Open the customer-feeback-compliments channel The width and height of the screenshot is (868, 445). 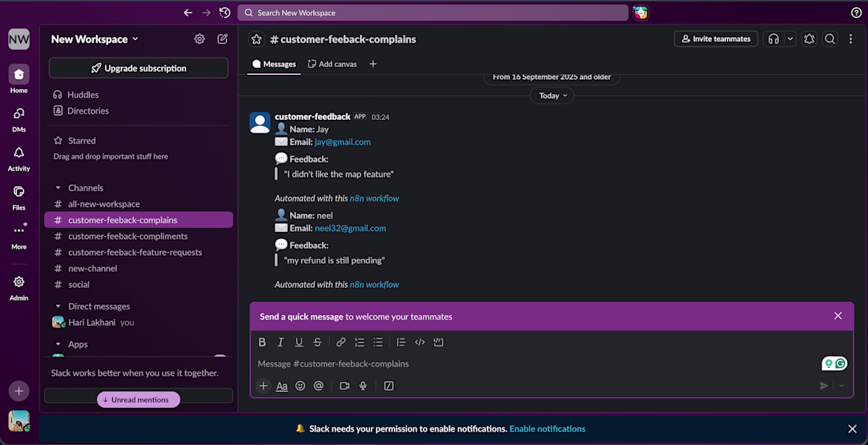[138, 237]
